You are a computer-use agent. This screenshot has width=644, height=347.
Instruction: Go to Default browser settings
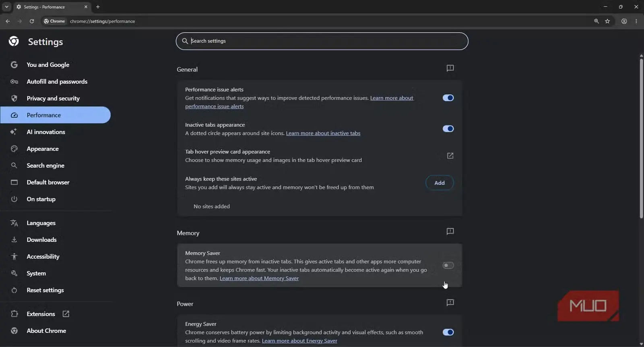tap(56, 182)
